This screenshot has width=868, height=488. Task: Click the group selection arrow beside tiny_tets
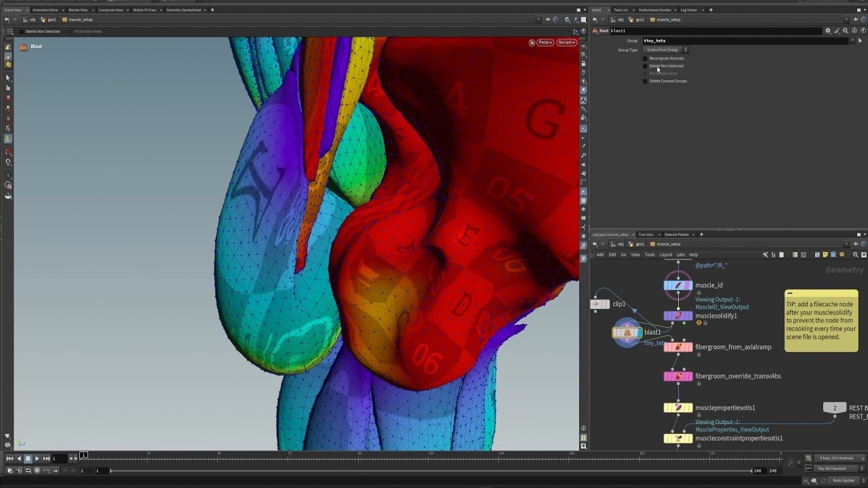click(861, 41)
